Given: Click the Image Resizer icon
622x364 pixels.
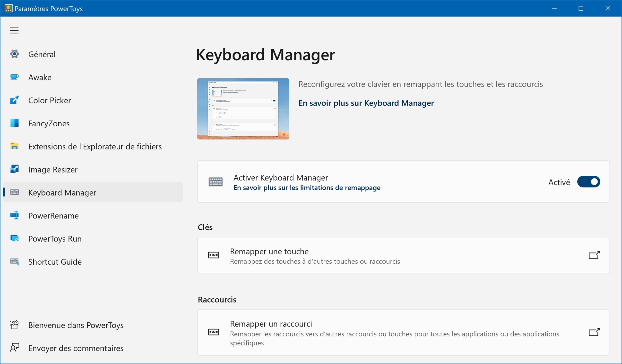Looking at the screenshot, I should click(x=15, y=169).
